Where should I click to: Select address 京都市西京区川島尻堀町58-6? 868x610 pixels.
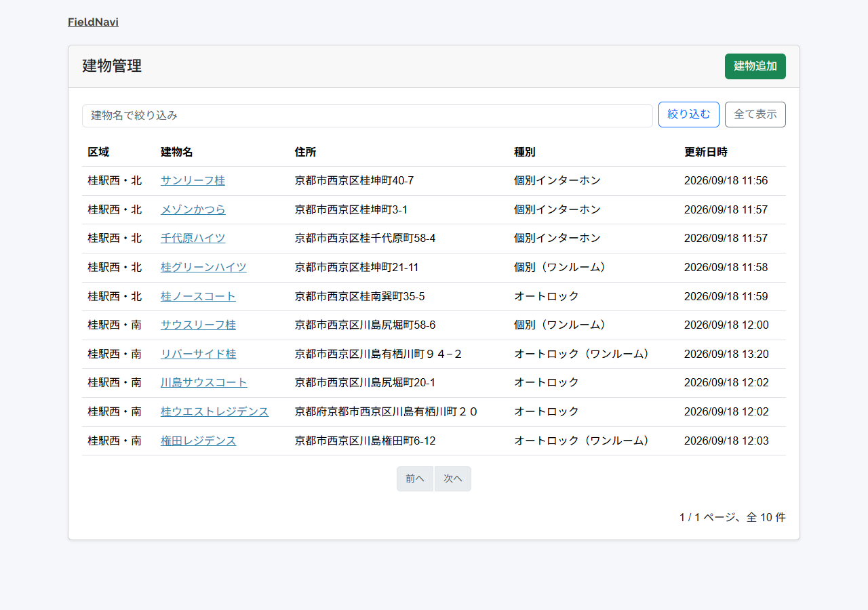tap(365, 325)
